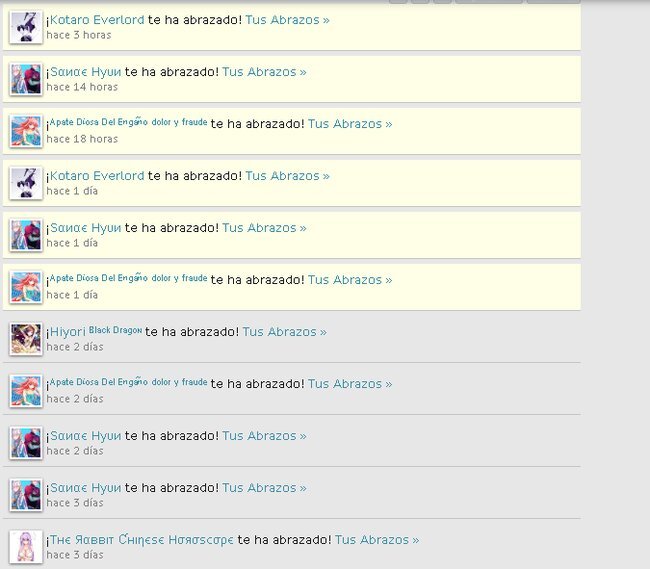The width and height of the screenshot is (650, 569).
Task: Open Tus Abrazos in Apate 1 day ago row
Action: pos(350,280)
